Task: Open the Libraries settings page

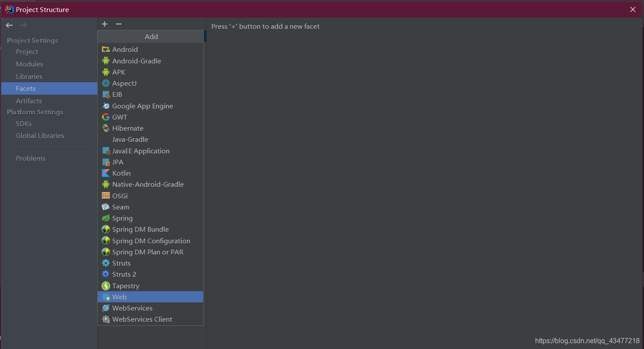Action: pyautogui.click(x=29, y=76)
